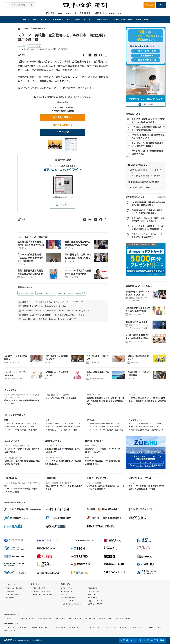This screenshot has height=644, width=170.
Task: Open the #トランプ関税 topic tab
Action: [142, 19]
